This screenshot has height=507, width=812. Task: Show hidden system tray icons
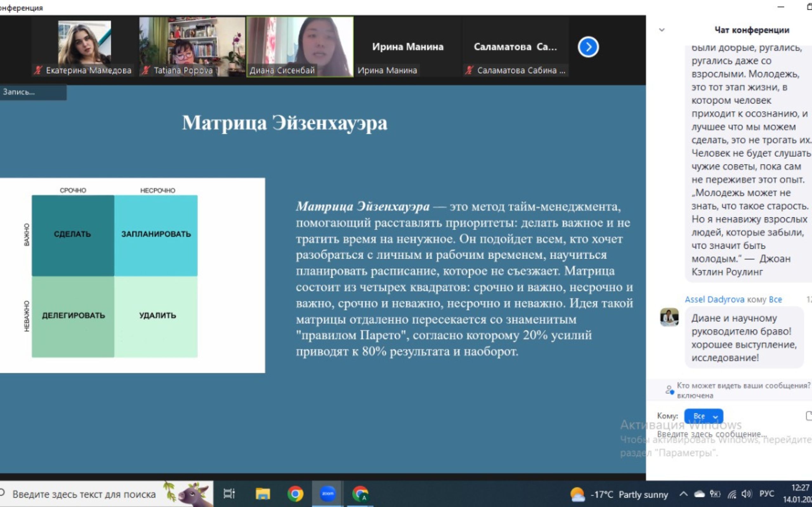pos(683,494)
